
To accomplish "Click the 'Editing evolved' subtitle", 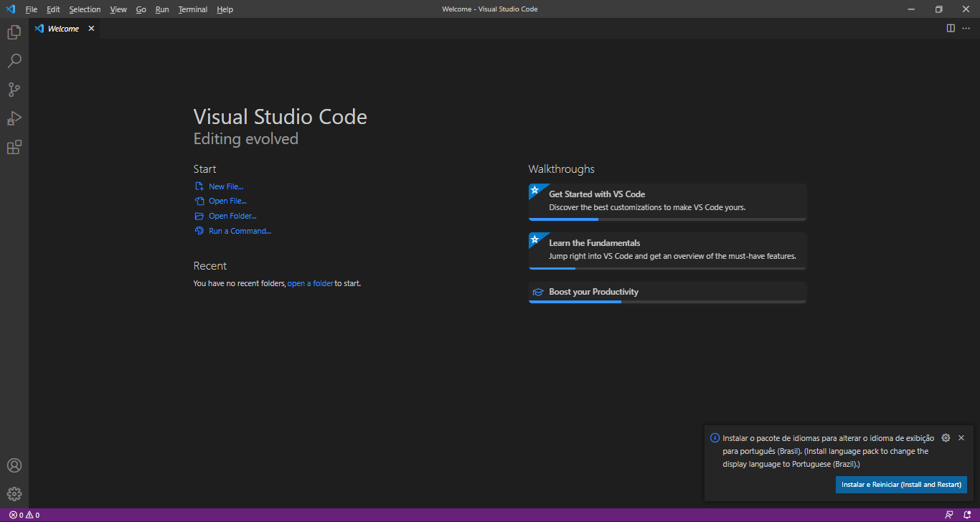I will pos(246,139).
